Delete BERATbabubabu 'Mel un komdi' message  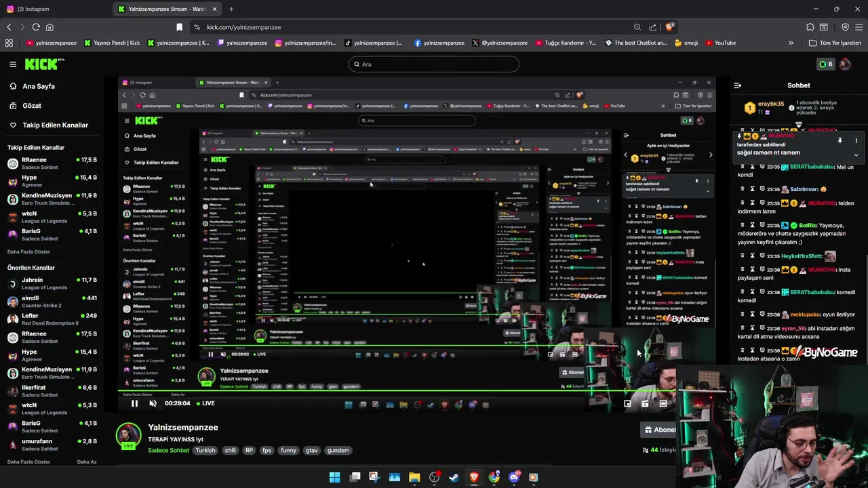click(x=741, y=167)
